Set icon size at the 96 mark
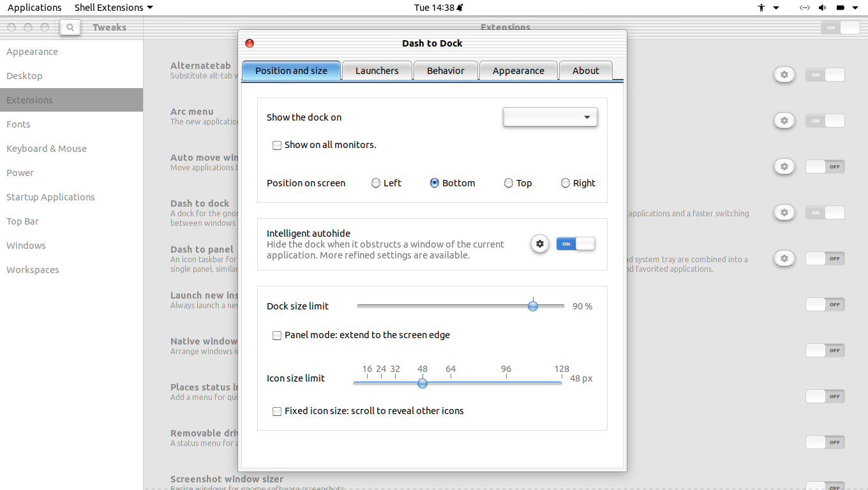868x490 pixels. tap(506, 383)
